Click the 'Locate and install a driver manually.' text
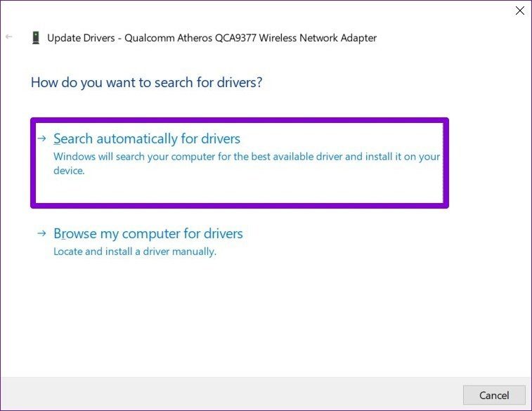The width and height of the screenshot is (532, 411). tap(135, 252)
